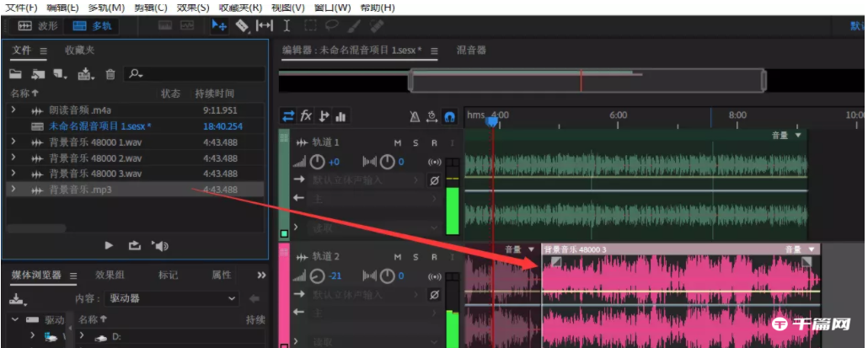Screen dimensions: 868x348
Task: Open the 效果(S) menu
Action: 193,8
